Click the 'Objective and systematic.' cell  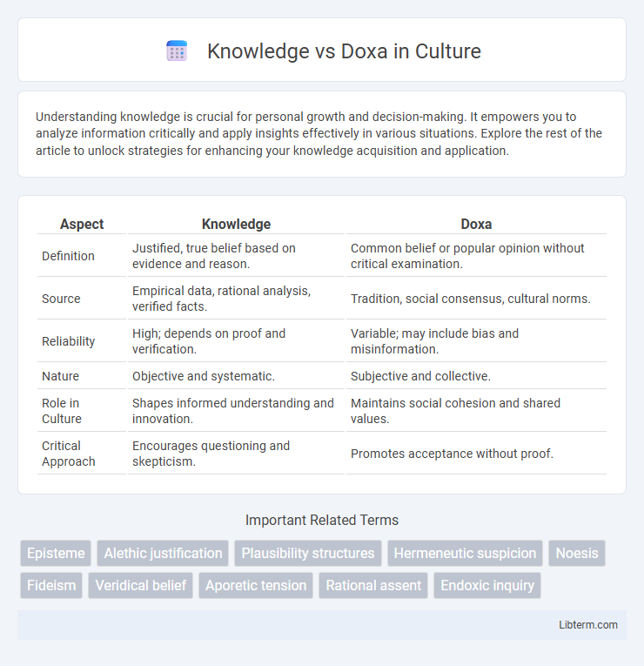236,376
